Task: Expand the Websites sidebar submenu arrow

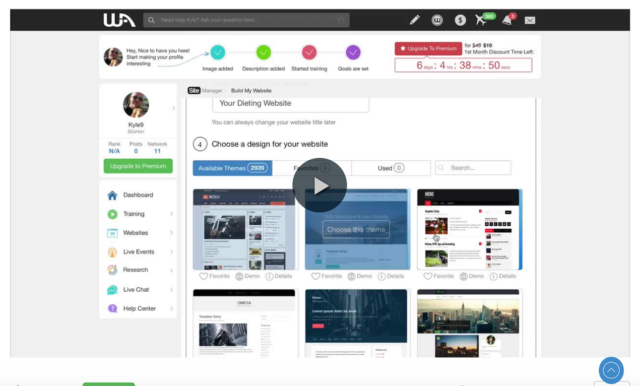Action: tap(171, 233)
